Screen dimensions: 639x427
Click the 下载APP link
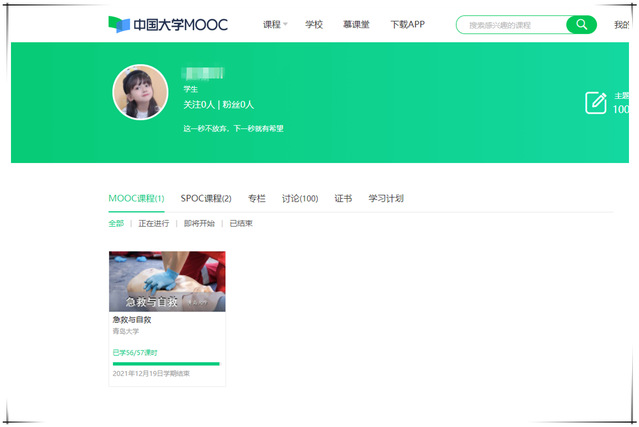pyautogui.click(x=408, y=24)
